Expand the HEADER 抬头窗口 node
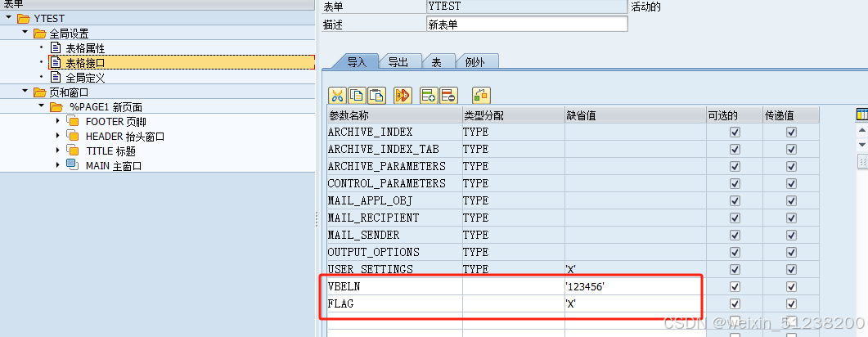Image resolution: width=868 pixels, height=337 pixels. coord(57,136)
